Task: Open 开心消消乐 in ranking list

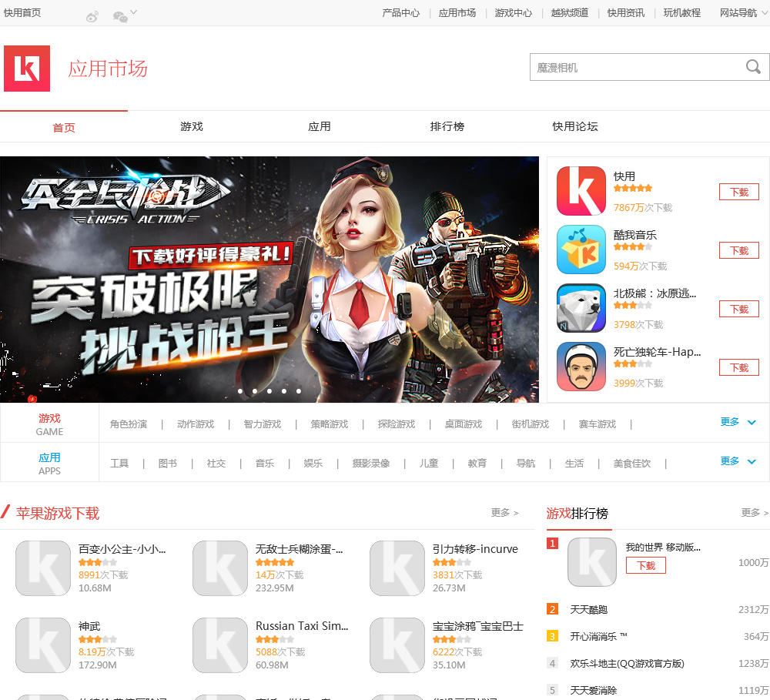Action: [598, 637]
